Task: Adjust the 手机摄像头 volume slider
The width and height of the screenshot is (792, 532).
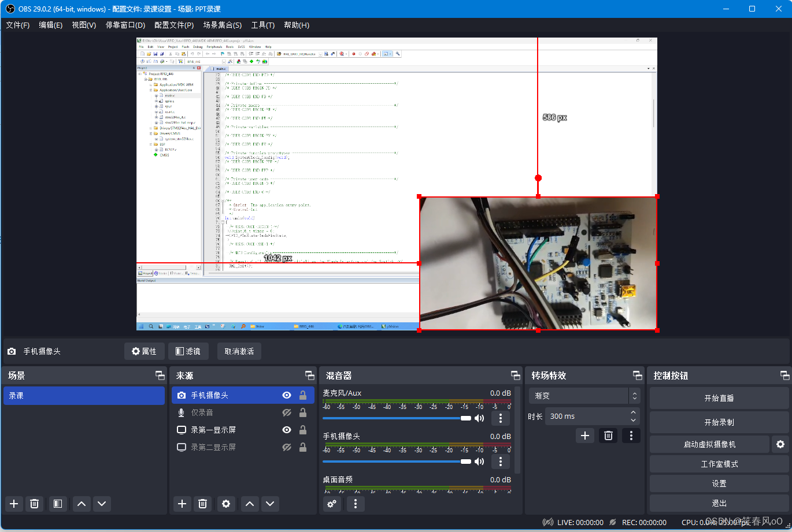Action: tap(397, 461)
